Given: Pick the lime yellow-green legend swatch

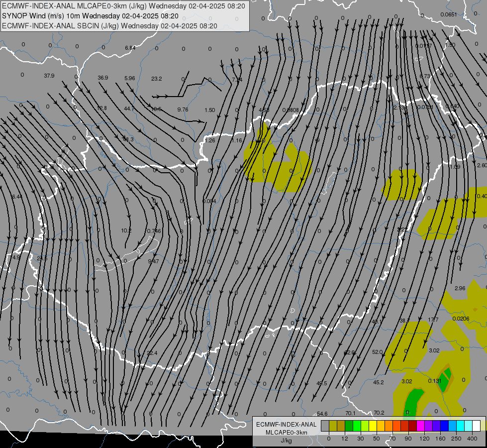Looking at the screenshot, I should pyautogui.click(x=365, y=426).
